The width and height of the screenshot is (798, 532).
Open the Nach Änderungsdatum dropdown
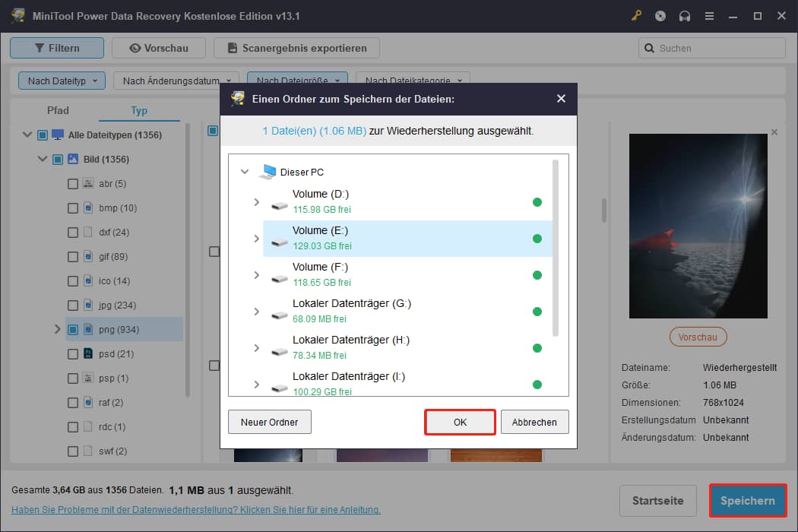pos(176,81)
